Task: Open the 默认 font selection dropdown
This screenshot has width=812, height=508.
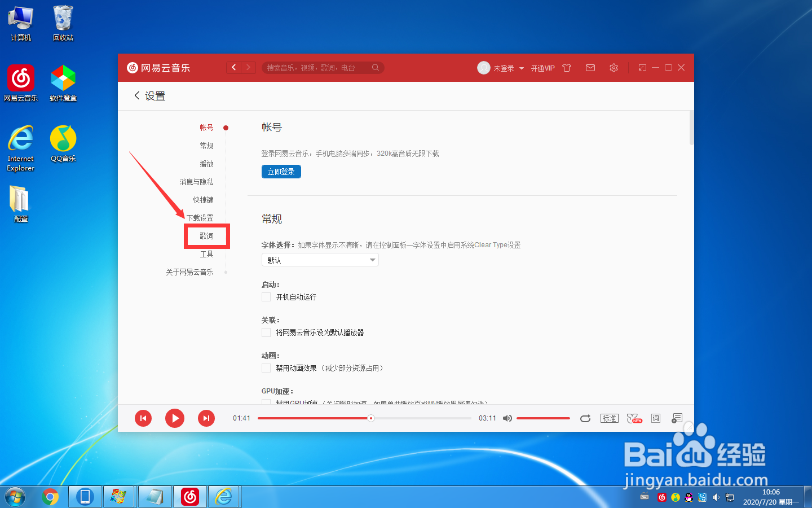Action: pyautogui.click(x=320, y=260)
